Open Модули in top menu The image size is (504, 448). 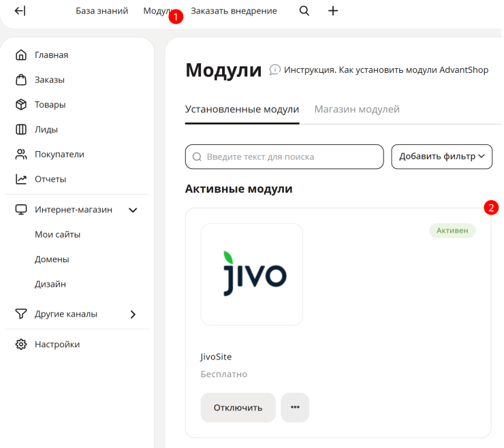click(159, 11)
